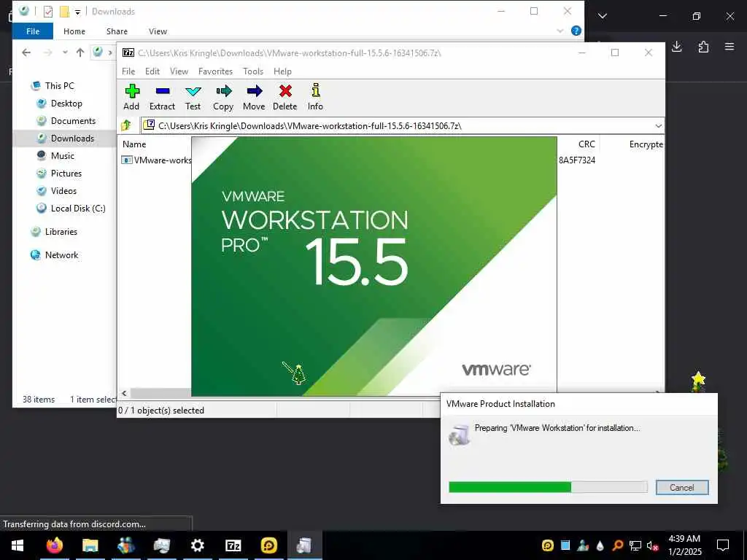747x560 pixels.
Task: Switch to 7-Zip in the taskbar
Action: click(x=233, y=545)
